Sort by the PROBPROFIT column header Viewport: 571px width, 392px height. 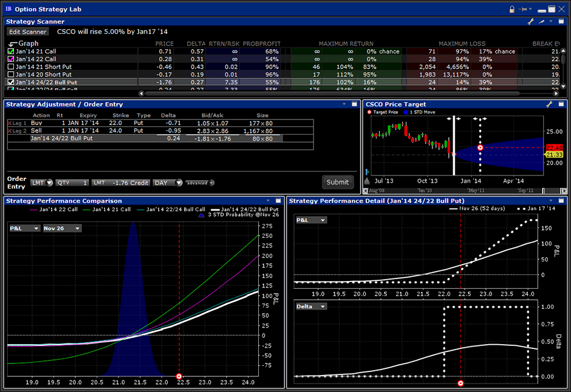tap(261, 44)
